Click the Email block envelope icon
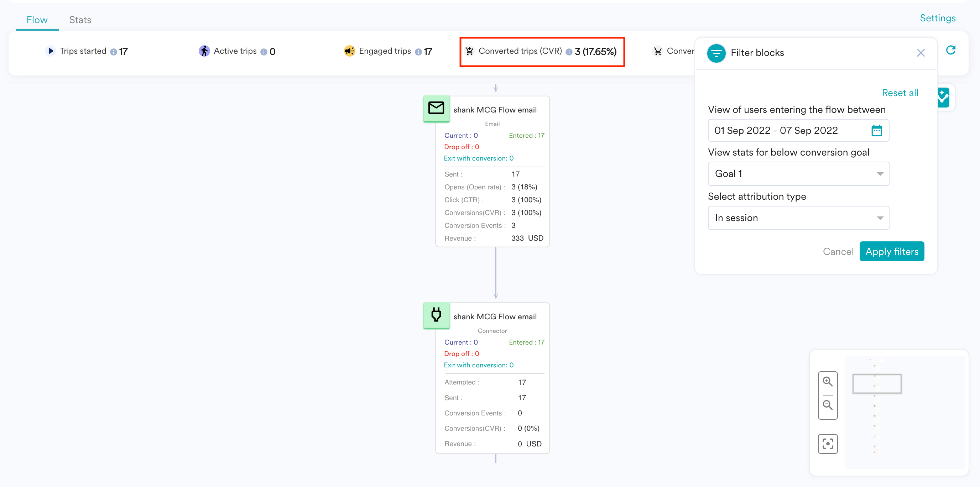The image size is (980, 487). pyautogui.click(x=436, y=108)
